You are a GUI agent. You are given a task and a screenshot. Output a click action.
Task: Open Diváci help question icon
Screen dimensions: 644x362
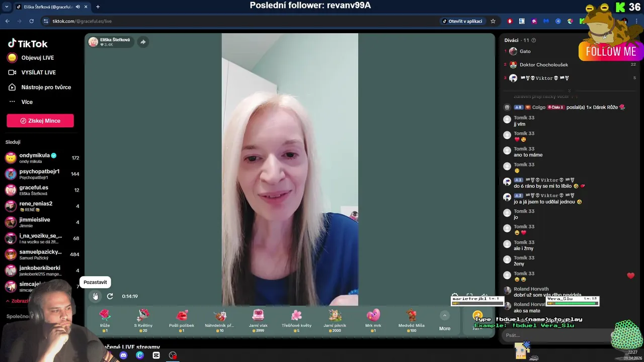(533, 40)
